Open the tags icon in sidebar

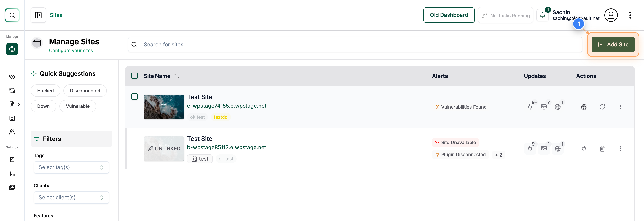coord(12,77)
